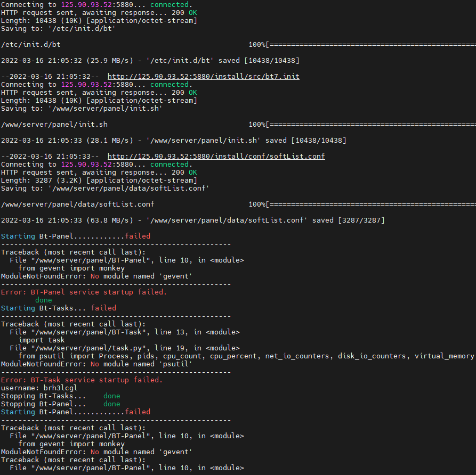Click "Error: BT-Task service startup failed."
Image resolution: width=476 pixels, height=475 pixels.
[x=82, y=380]
